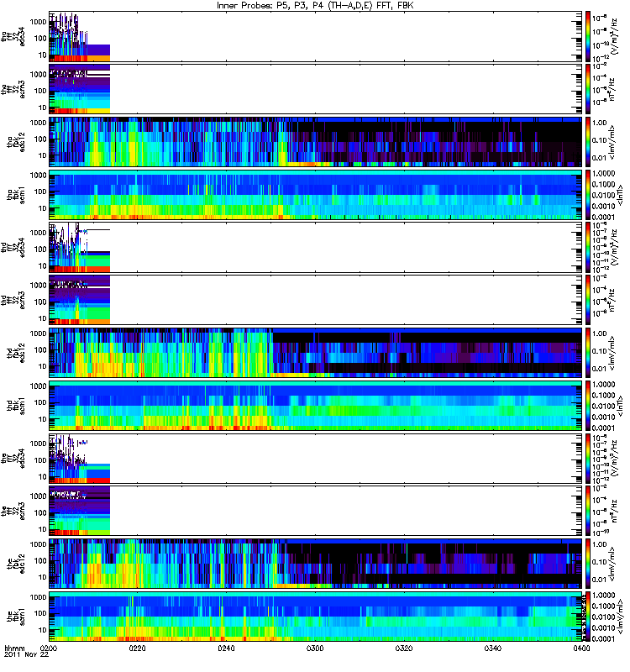Click inside the the fbk edc12 spectrogram

[x=316, y=564]
